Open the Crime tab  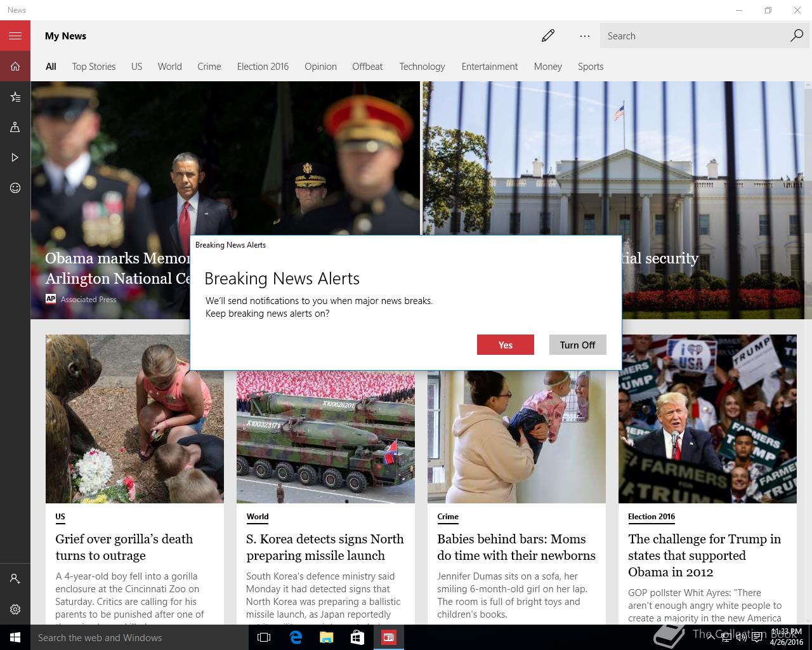(x=209, y=67)
